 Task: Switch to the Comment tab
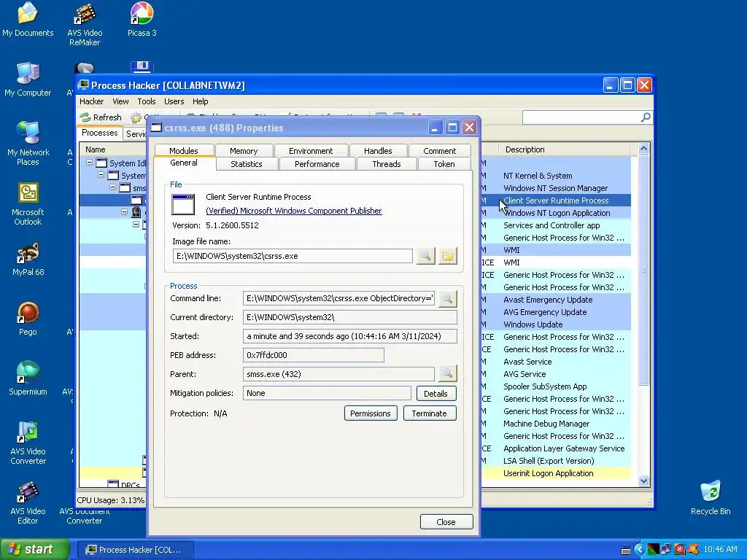tap(439, 150)
